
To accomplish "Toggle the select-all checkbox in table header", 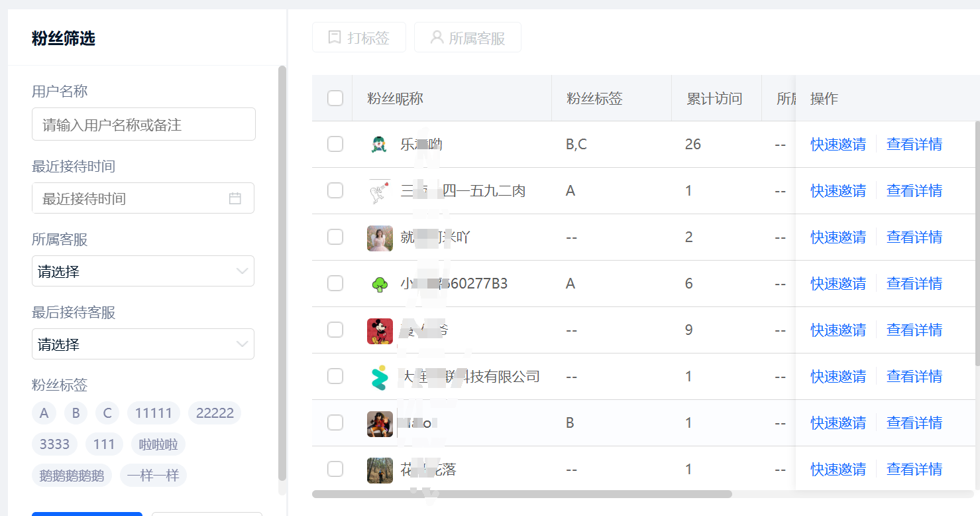I will tap(335, 98).
